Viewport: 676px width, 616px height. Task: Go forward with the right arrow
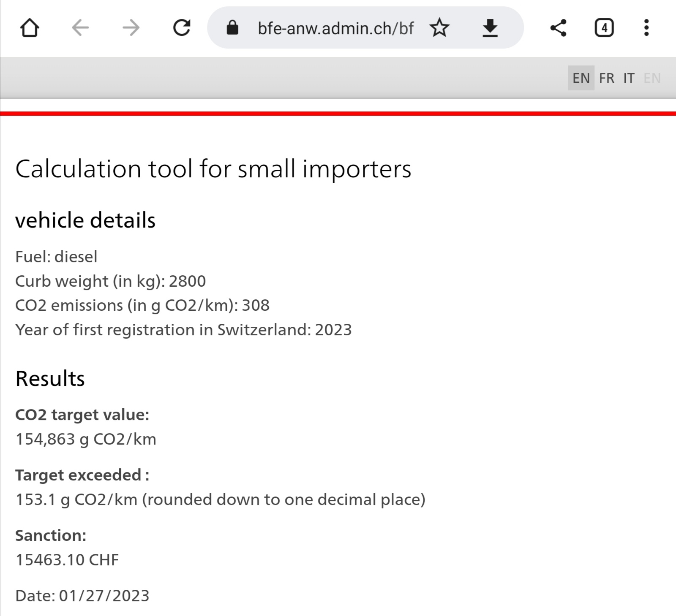pyautogui.click(x=131, y=28)
